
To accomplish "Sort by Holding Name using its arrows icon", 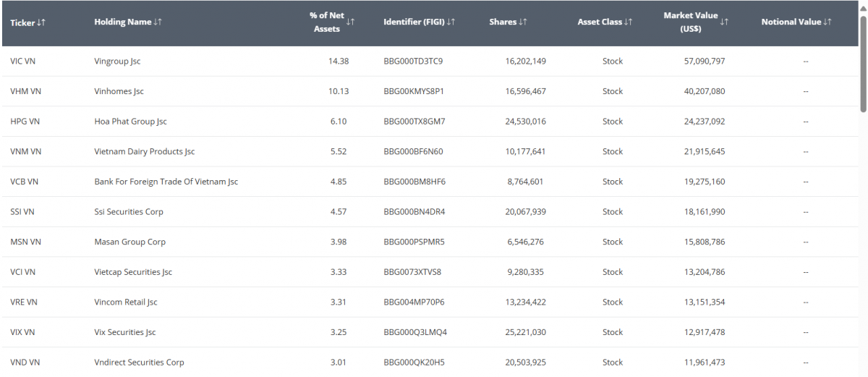I will pyautogui.click(x=158, y=22).
